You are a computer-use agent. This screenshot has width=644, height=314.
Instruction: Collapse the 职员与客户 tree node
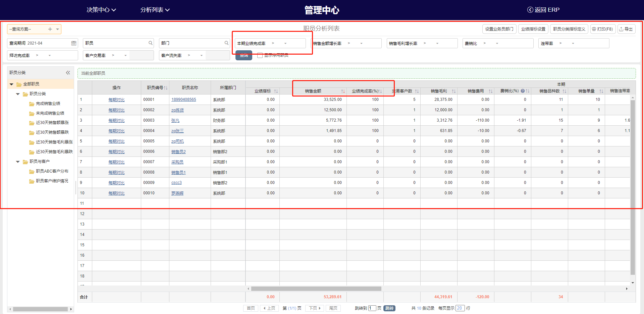18,162
